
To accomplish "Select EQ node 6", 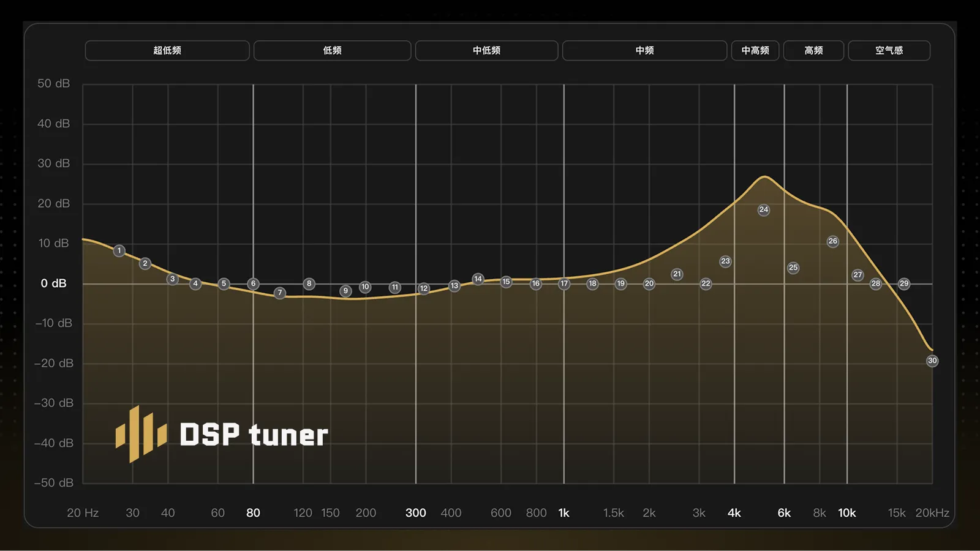I will click(x=253, y=283).
